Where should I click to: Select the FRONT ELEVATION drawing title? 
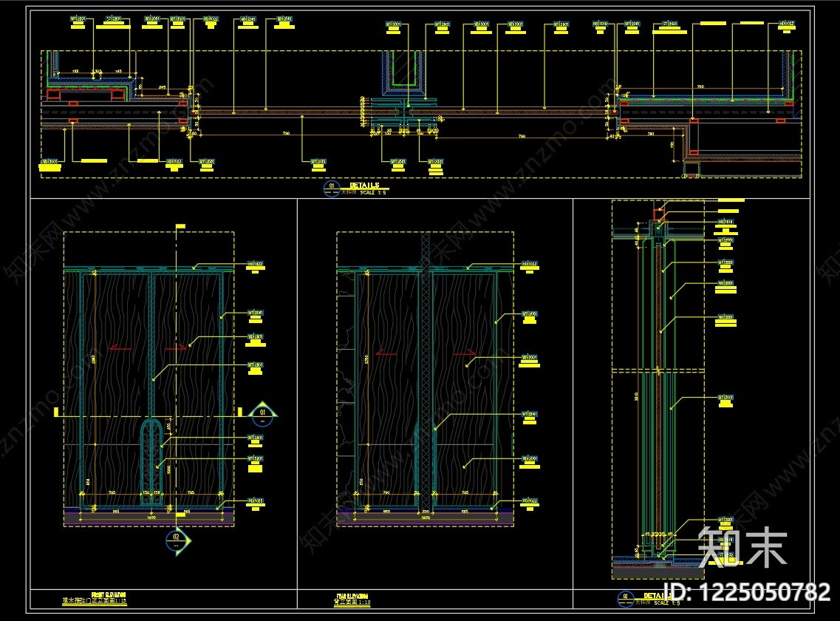pyautogui.click(x=109, y=595)
